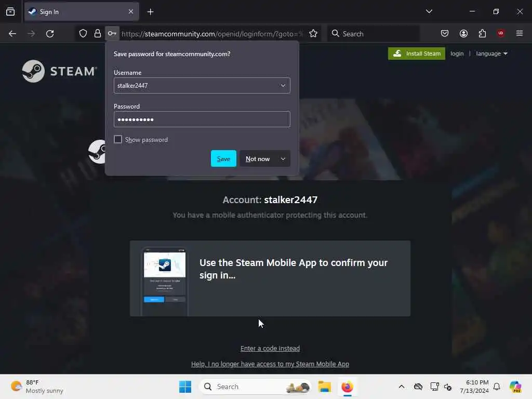
Task: Open Firefox application hamburger menu
Action: point(520,33)
